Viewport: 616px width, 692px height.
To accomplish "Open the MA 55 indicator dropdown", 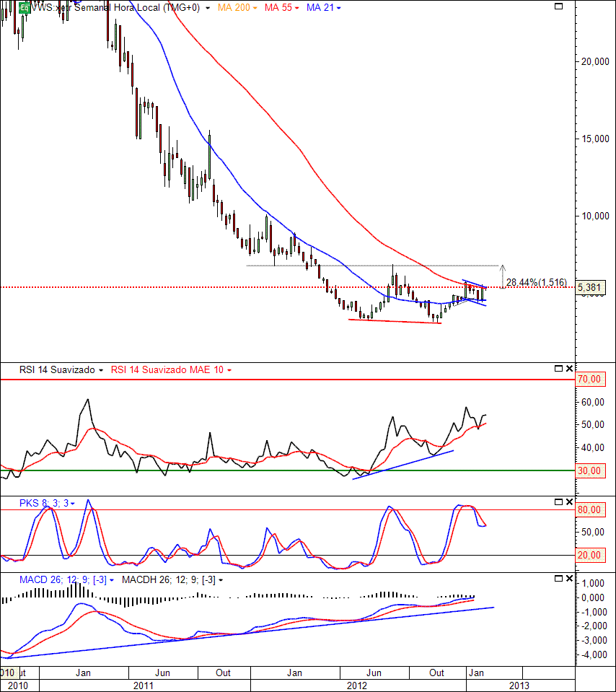I will click(x=297, y=8).
